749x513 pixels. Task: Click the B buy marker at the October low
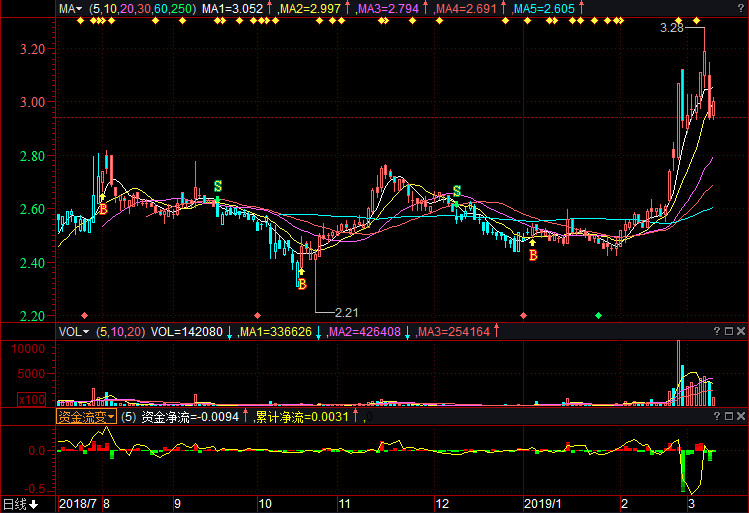click(x=302, y=284)
